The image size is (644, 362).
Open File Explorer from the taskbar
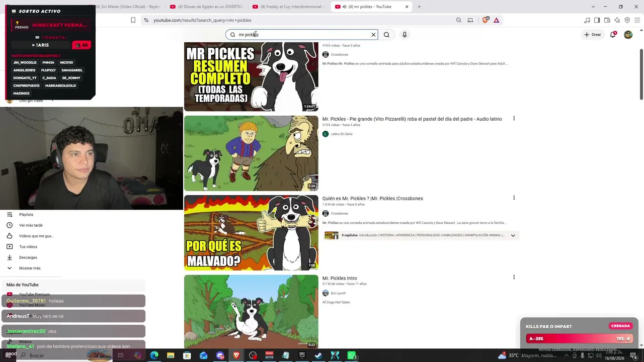pos(171,355)
